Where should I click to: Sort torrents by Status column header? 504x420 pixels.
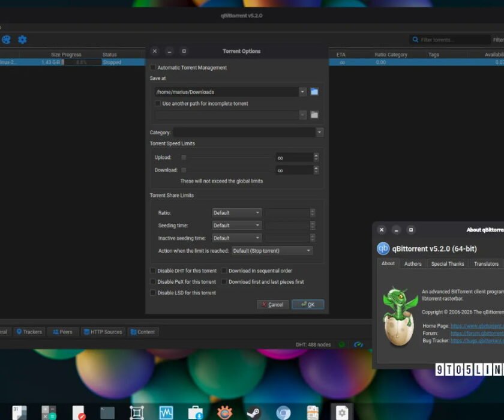point(109,55)
